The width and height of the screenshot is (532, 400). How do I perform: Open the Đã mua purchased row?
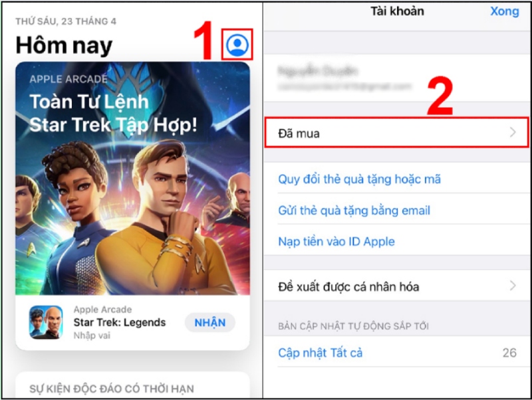point(396,132)
